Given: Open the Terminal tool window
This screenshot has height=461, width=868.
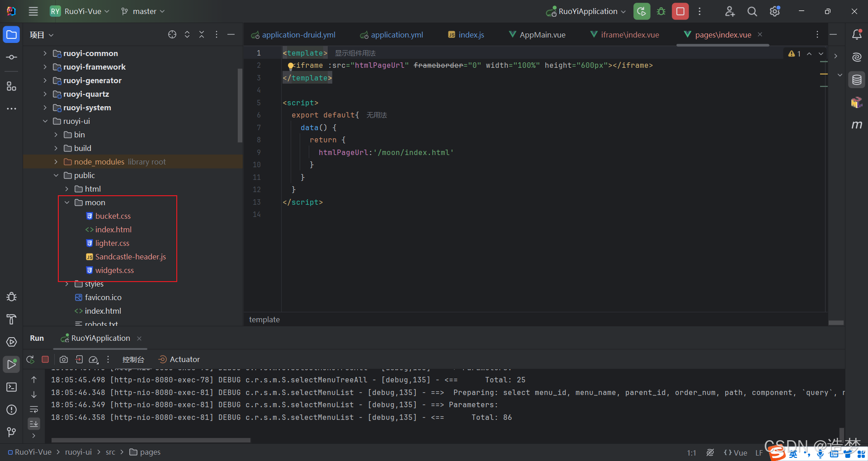Looking at the screenshot, I should 12,387.
